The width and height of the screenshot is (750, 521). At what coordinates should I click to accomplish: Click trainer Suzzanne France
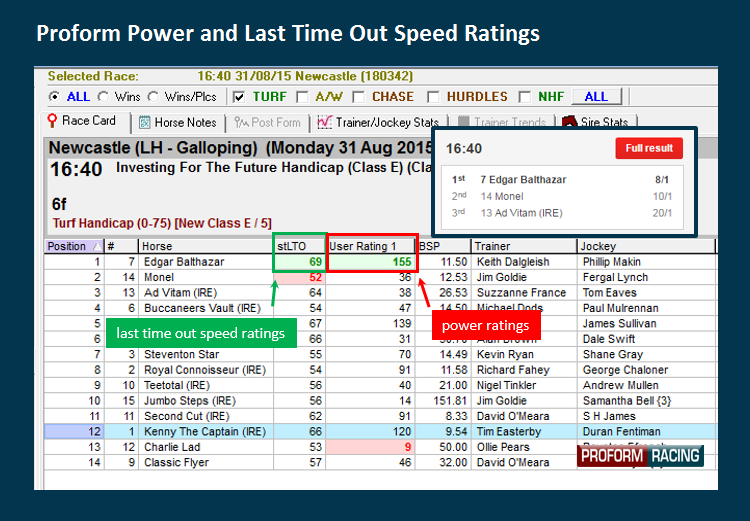(x=521, y=293)
